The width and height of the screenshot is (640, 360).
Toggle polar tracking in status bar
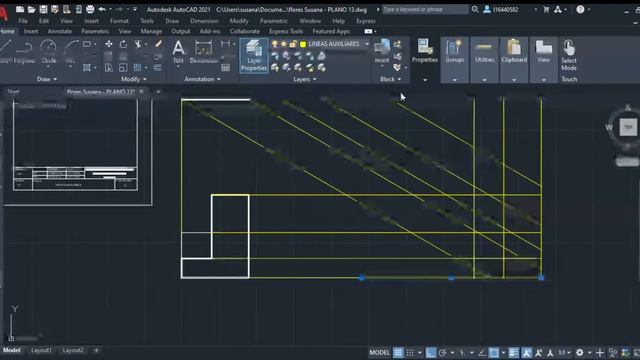coord(442,352)
